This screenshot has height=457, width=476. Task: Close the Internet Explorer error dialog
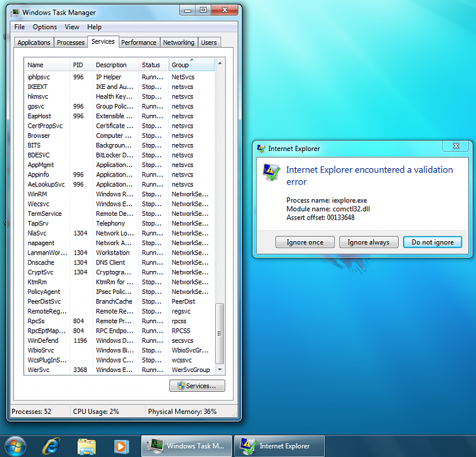pyautogui.click(x=456, y=146)
